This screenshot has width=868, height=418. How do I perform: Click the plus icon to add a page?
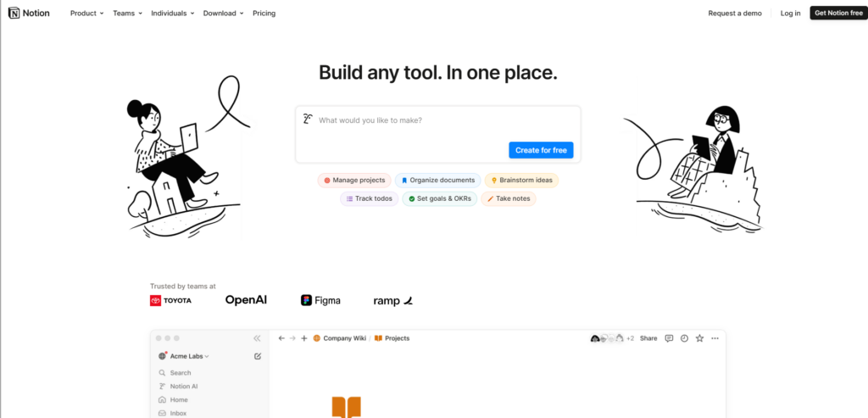304,338
